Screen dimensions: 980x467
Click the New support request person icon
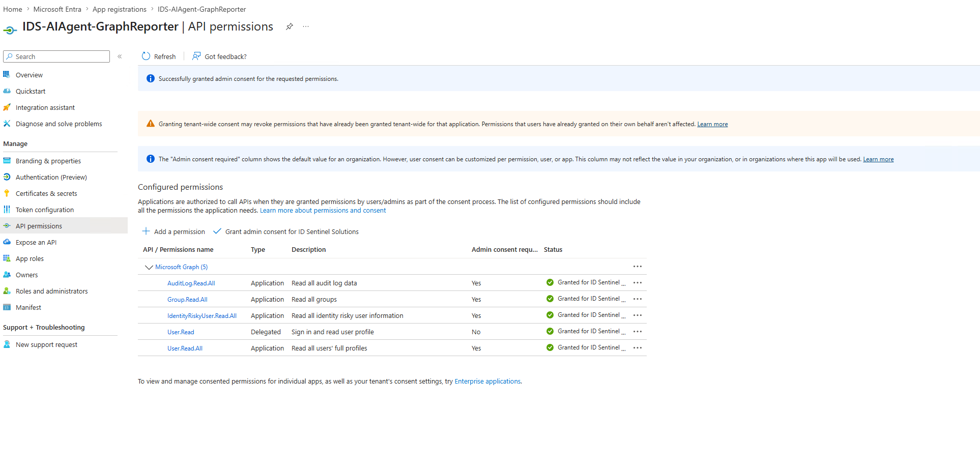click(7, 344)
